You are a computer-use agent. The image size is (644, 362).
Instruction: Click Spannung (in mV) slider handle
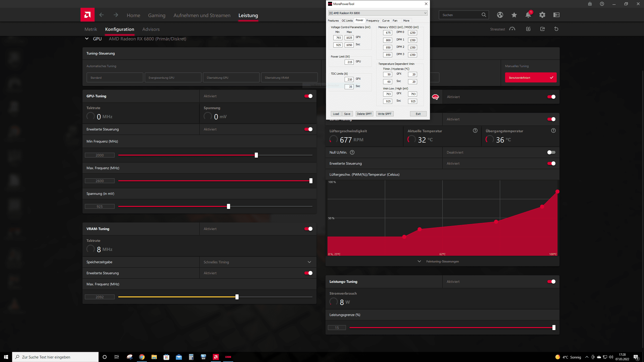tap(228, 206)
